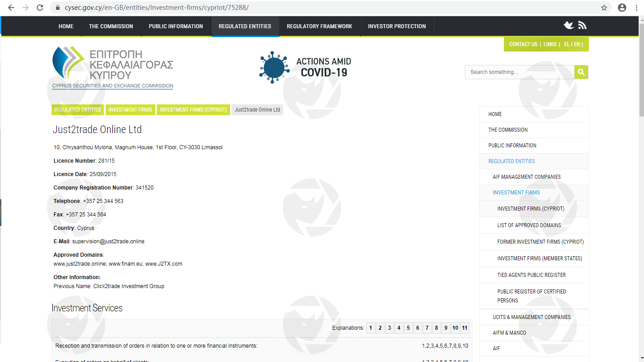The width and height of the screenshot is (644, 362).
Task: Show explanation number 1
Action: click(x=371, y=328)
